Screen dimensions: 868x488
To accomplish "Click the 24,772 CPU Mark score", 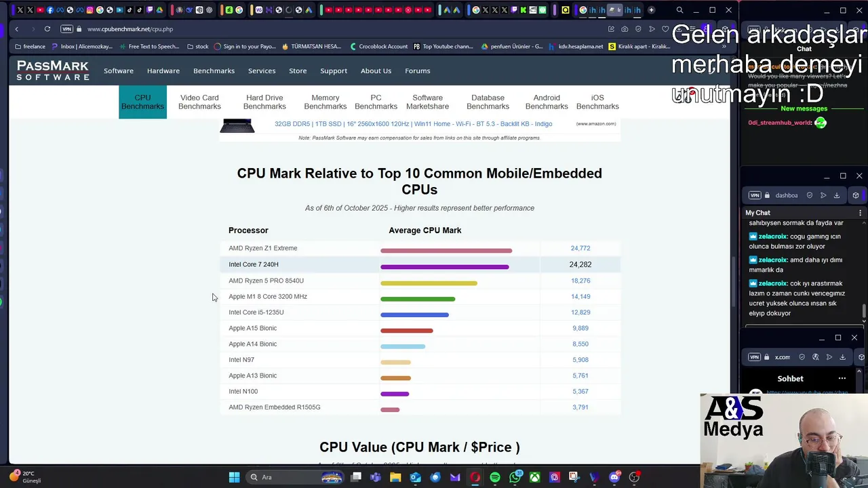I will tap(580, 248).
